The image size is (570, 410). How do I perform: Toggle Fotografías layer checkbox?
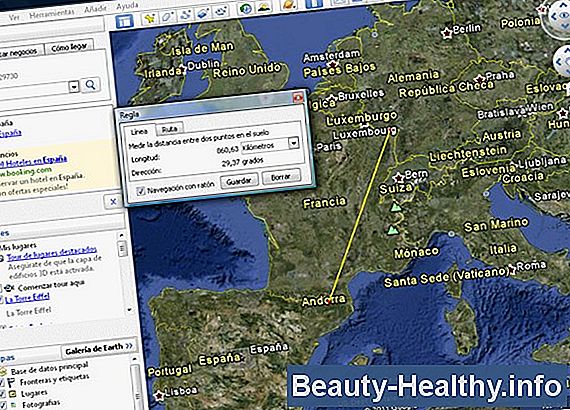tap(3, 405)
